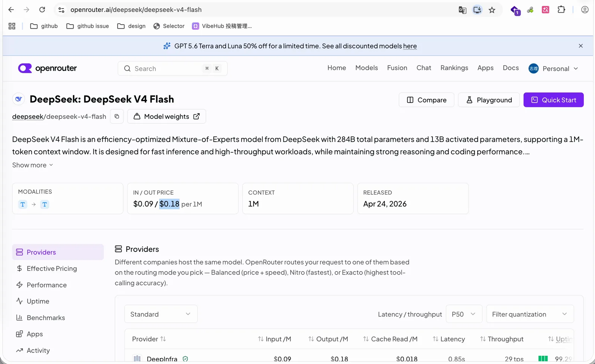
Task: Open the extensions puzzle menu
Action: [561, 10]
